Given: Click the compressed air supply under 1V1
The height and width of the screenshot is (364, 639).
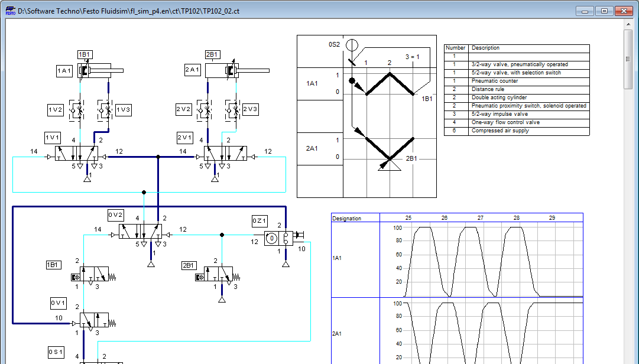Looking at the screenshot, I should coord(87,178).
